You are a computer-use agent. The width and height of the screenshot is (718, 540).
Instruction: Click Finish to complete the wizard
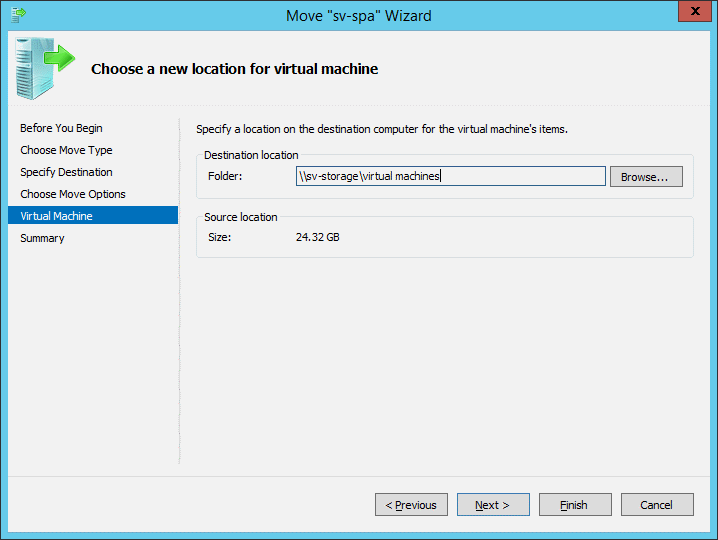point(575,505)
